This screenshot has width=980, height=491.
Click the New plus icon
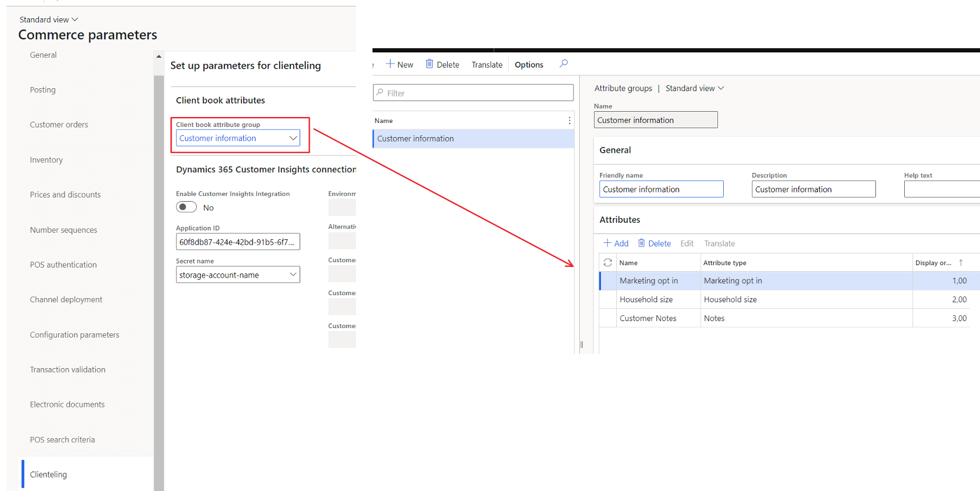(x=390, y=64)
